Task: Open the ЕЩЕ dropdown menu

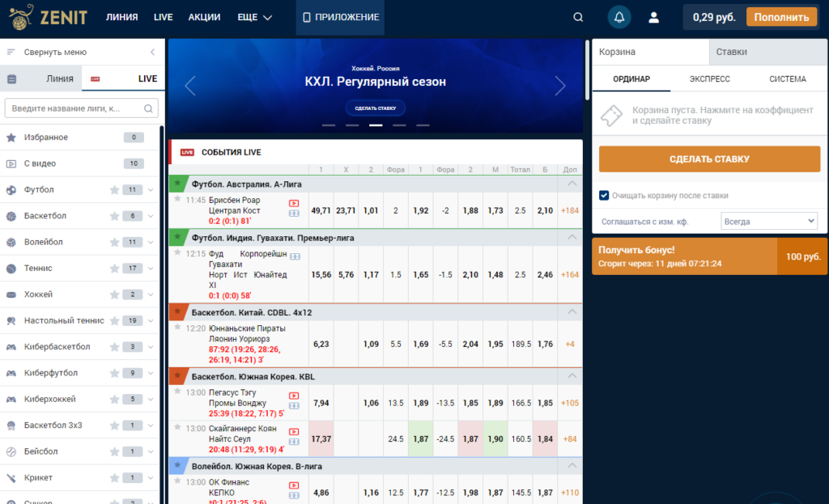Action: (254, 18)
